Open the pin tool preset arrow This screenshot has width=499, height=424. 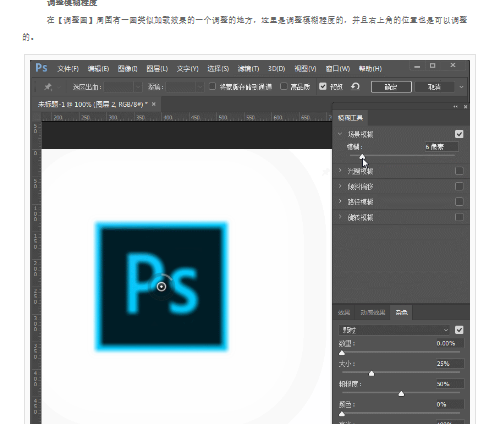(x=59, y=87)
